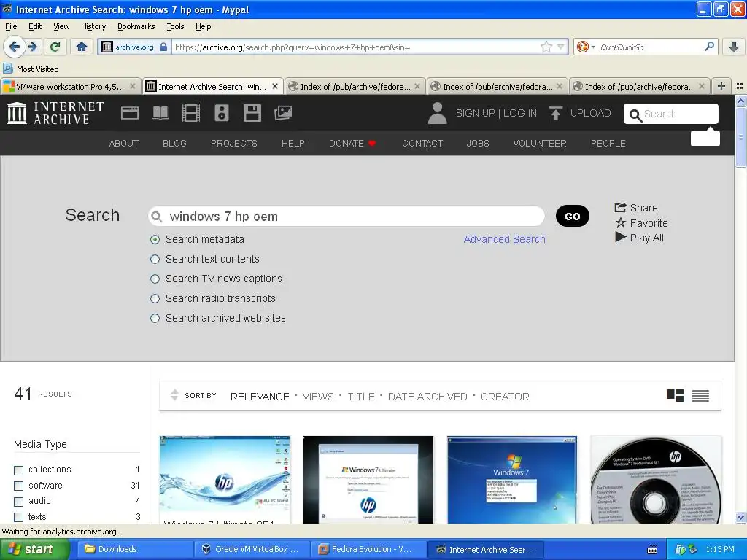Select Search metadata radio button
This screenshot has width=747, height=560.
[x=155, y=239]
